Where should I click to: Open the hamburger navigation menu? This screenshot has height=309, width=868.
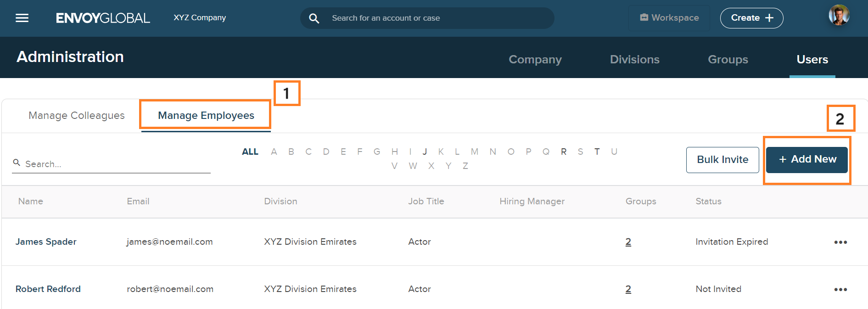coord(22,18)
